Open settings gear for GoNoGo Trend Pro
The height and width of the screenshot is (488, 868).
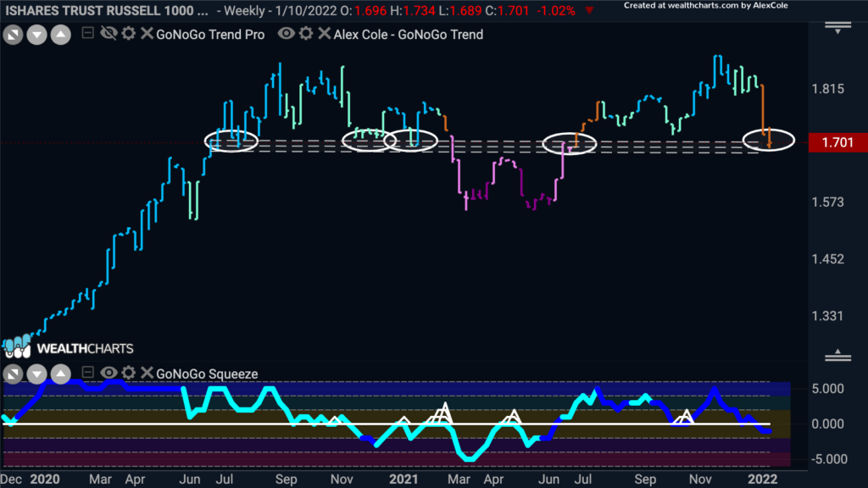(x=129, y=34)
